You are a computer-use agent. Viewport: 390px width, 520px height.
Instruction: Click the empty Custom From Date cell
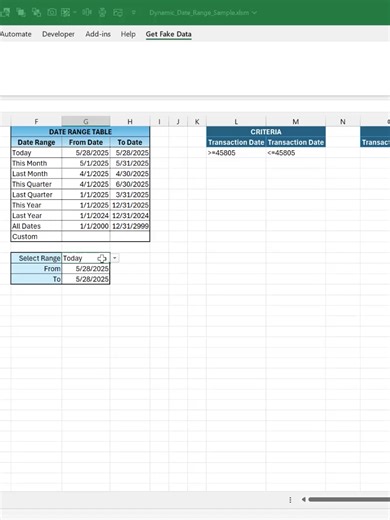pos(86,236)
